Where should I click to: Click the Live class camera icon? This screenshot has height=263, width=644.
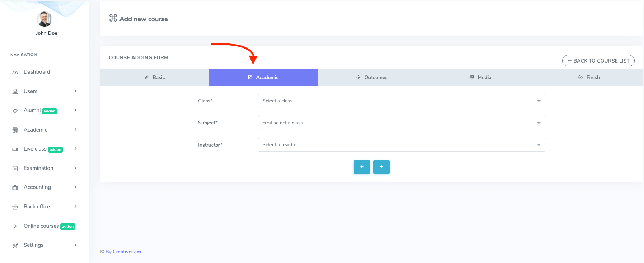15,149
